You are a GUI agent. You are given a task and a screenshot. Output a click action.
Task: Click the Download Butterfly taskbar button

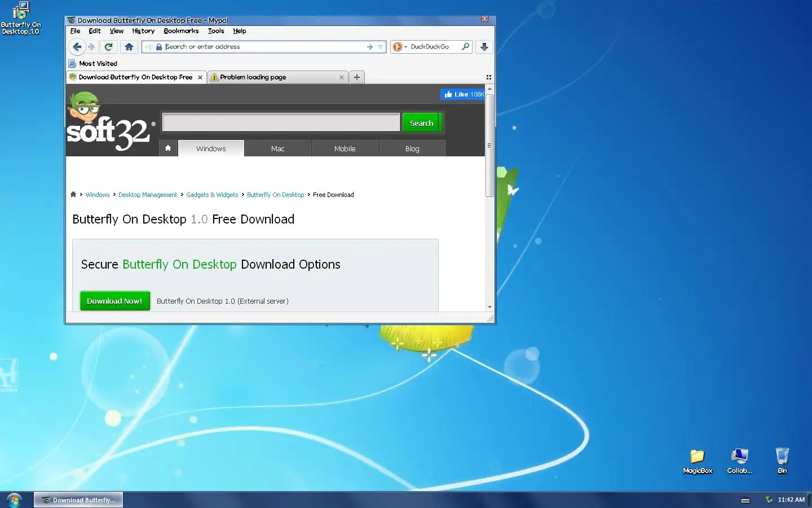point(78,500)
